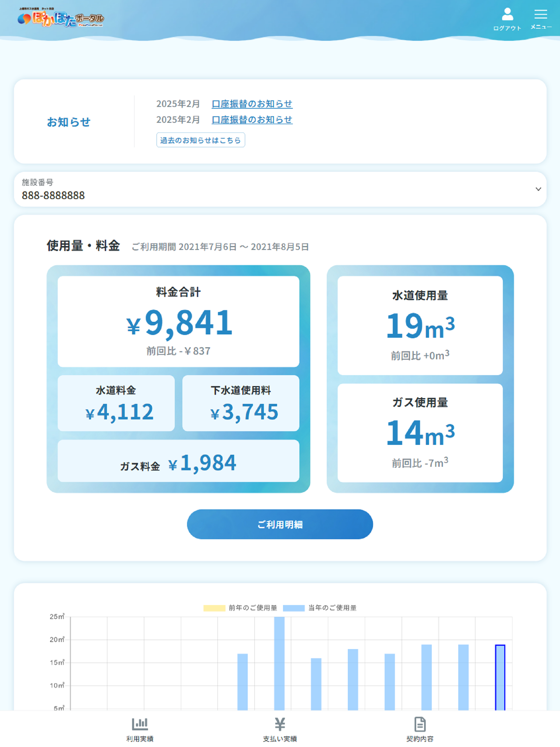The width and height of the screenshot is (560, 747).
Task: Open the hamburger メニュー icon
Action: point(540,14)
